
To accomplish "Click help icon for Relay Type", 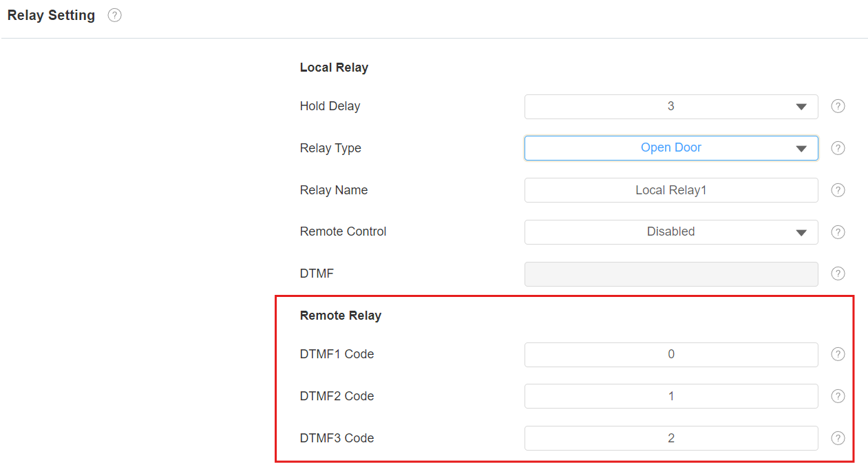I will pos(838,148).
